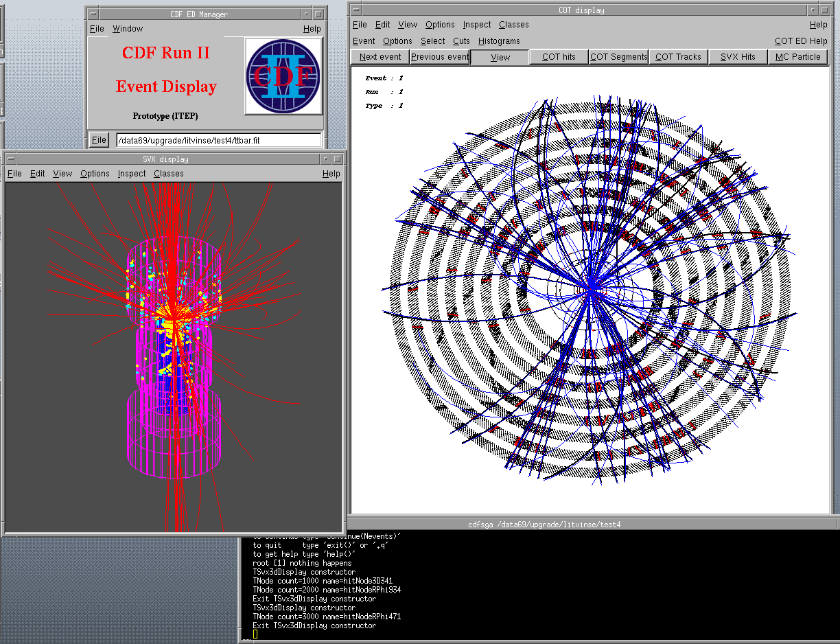Open Options menu in SVX display window
Viewport: 840px width, 644px height.
(95, 174)
